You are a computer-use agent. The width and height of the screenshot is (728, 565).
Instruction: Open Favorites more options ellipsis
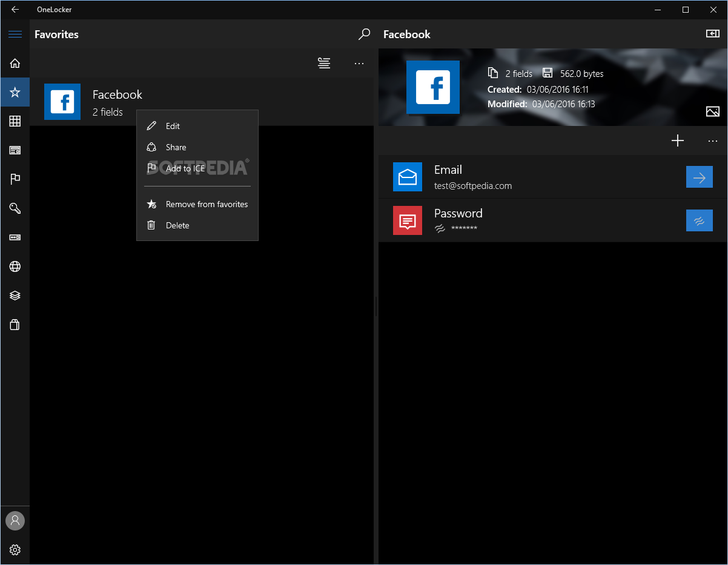coord(359,63)
